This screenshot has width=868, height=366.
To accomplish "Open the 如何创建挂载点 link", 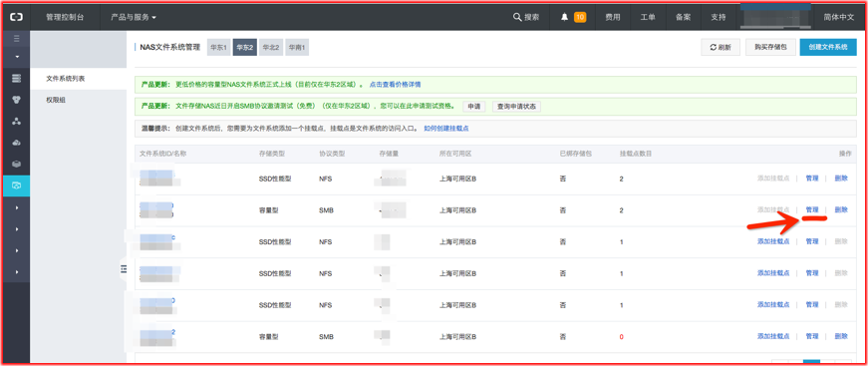I will (x=446, y=128).
